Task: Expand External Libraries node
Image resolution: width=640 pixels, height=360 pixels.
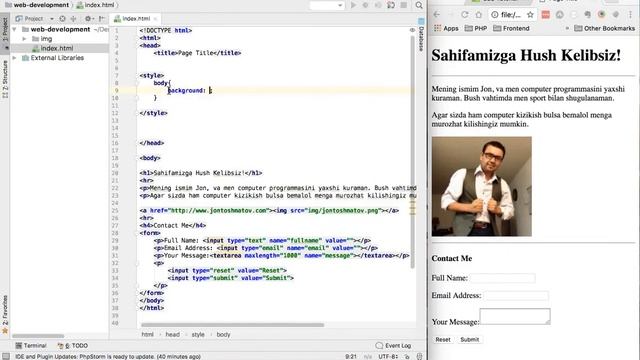Action: (x=14, y=58)
